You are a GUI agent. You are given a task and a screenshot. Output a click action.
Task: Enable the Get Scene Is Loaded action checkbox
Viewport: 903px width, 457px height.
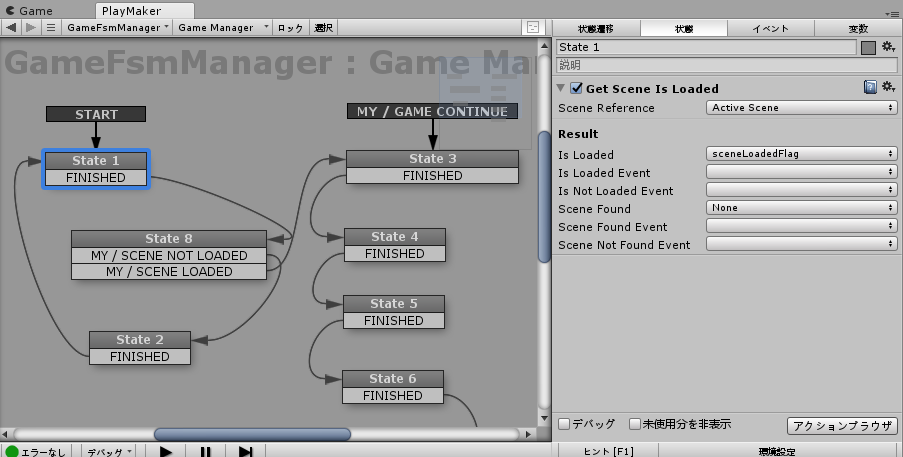(x=576, y=88)
